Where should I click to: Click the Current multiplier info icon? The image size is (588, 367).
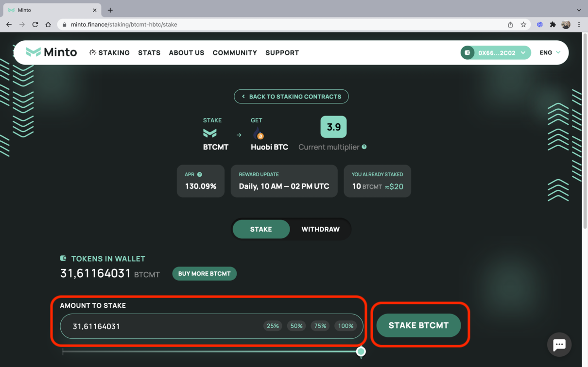coord(364,147)
